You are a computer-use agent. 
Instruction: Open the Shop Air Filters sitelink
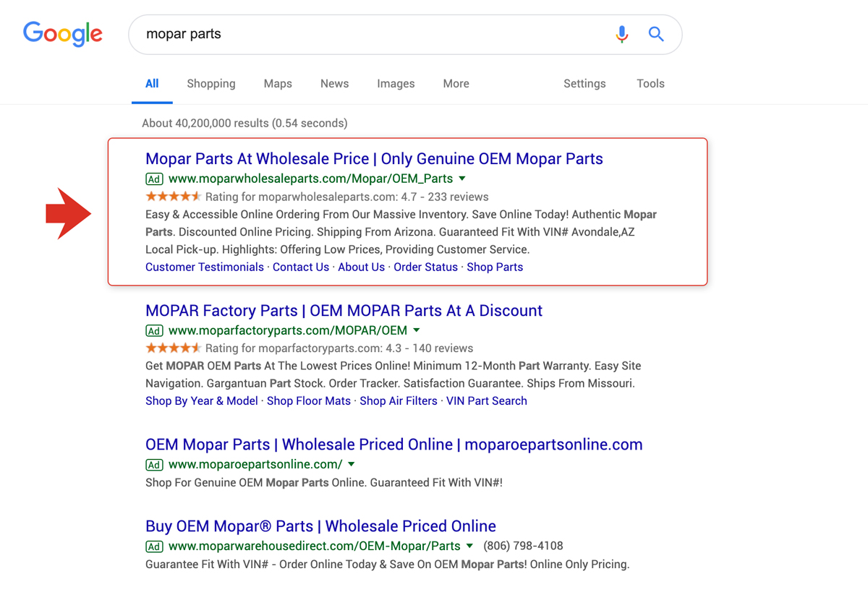(x=399, y=400)
